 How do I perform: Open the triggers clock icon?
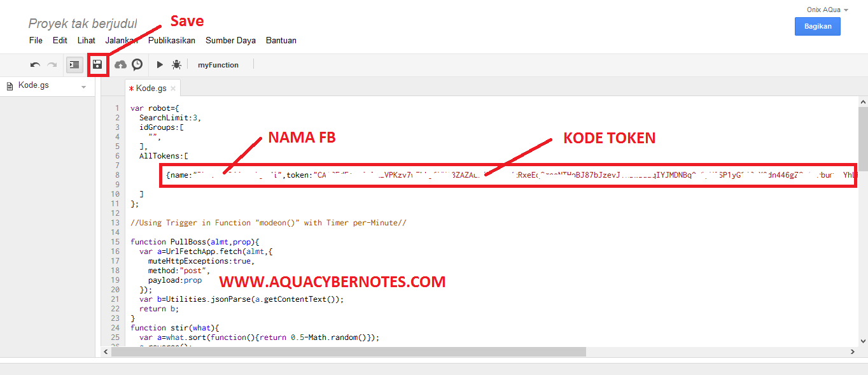(137, 65)
